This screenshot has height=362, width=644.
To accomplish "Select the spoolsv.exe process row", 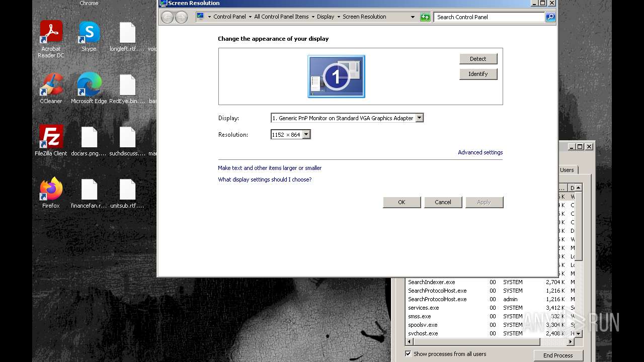I will [490, 325].
